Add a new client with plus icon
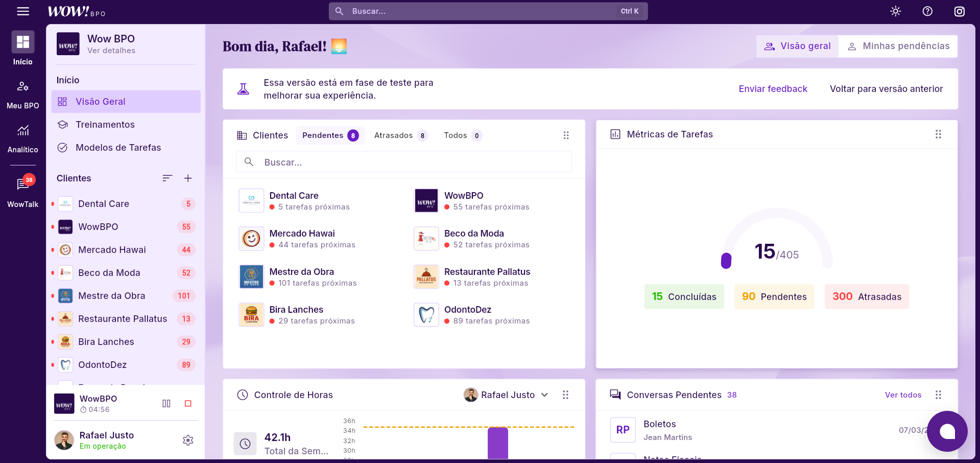980x463 pixels. pos(188,178)
